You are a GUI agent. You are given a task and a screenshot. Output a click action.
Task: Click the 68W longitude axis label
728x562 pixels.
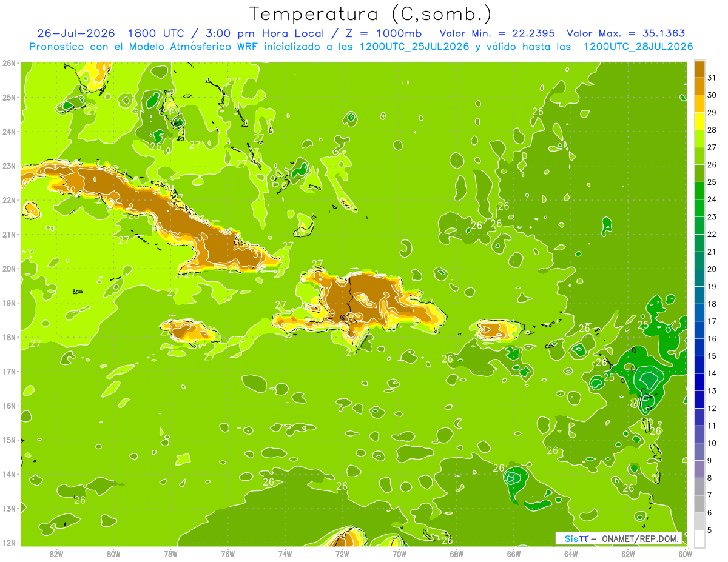457,554
